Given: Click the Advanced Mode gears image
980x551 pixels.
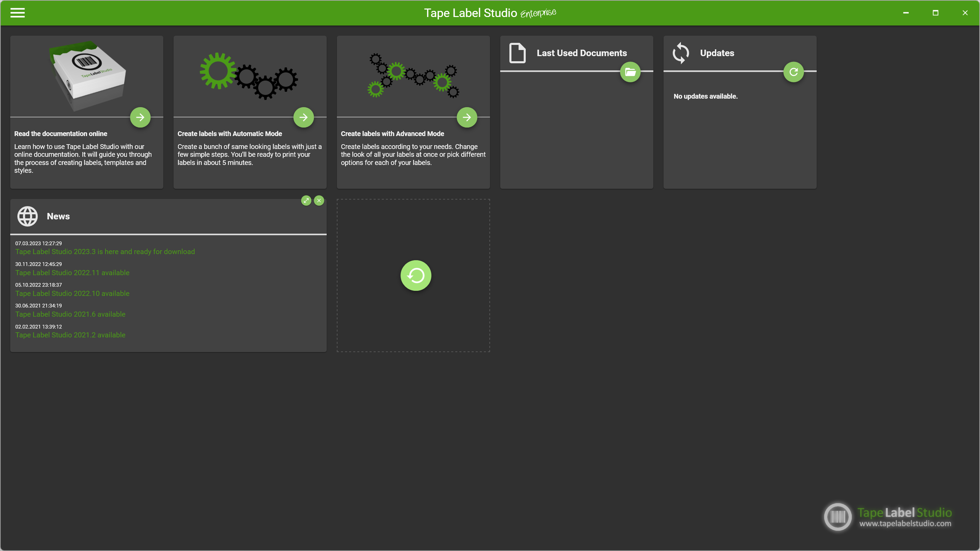Looking at the screenshot, I should (x=413, y=75).
